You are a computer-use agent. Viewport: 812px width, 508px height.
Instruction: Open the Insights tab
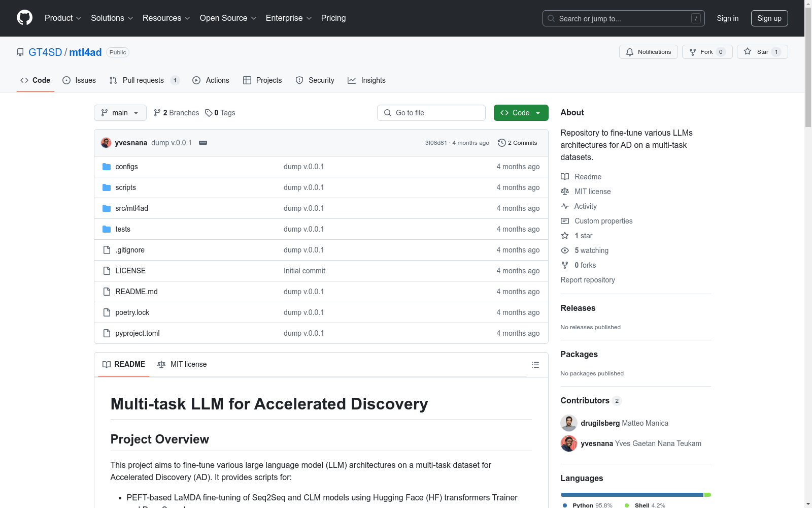pyautogui.click(x=367, y=80)
